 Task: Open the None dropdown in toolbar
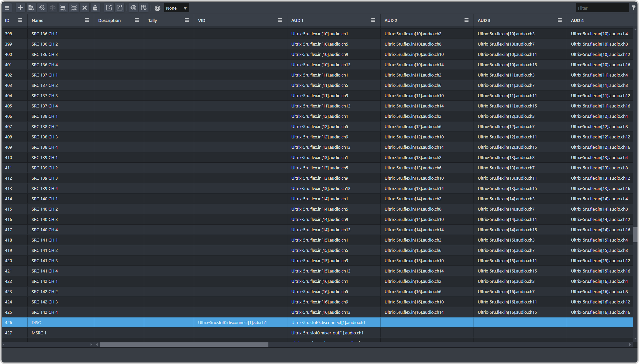point(176,8)
